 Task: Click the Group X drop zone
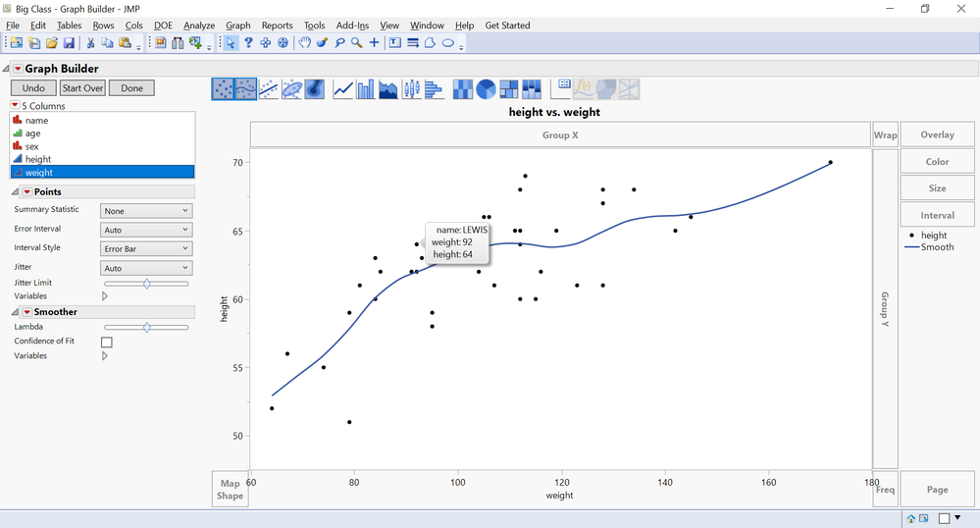(x=560, y=134)
